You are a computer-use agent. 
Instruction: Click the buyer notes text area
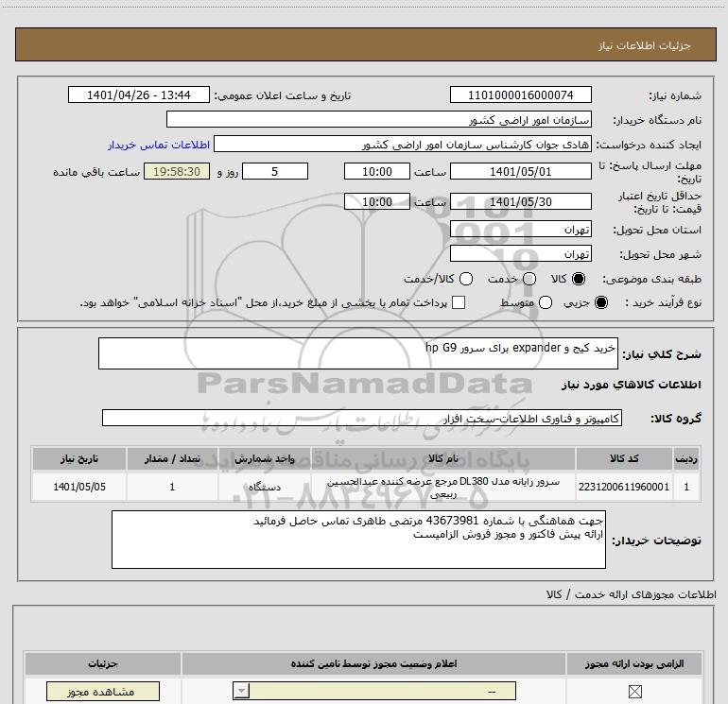tap(358, 540)
